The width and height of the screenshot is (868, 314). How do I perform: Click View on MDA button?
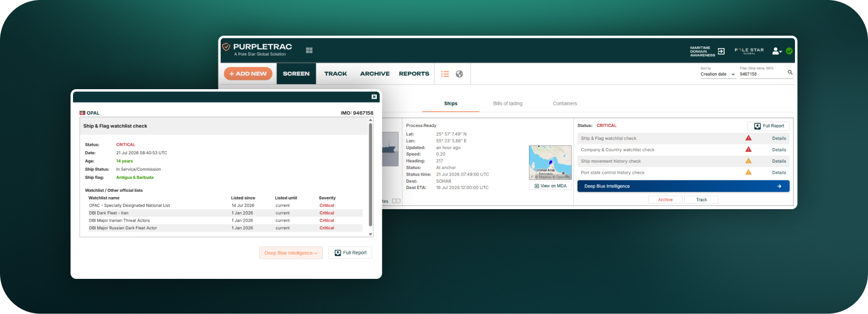point(551,186)
